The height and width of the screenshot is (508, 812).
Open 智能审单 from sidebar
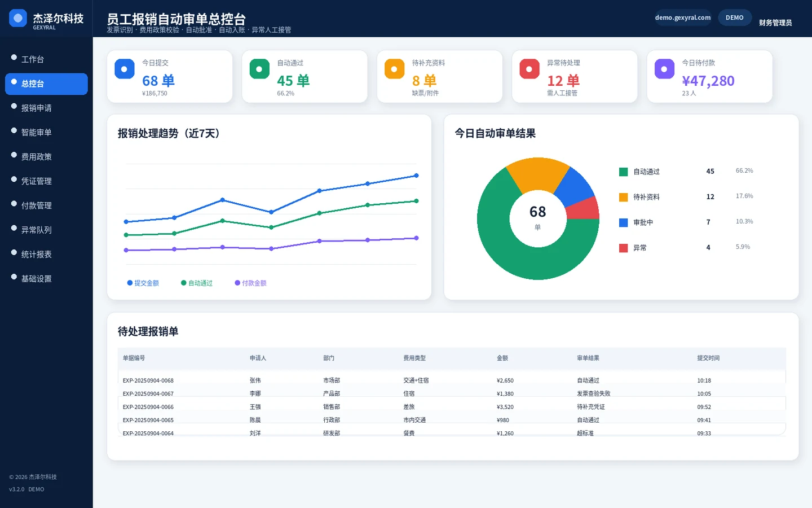click(46, 132)
